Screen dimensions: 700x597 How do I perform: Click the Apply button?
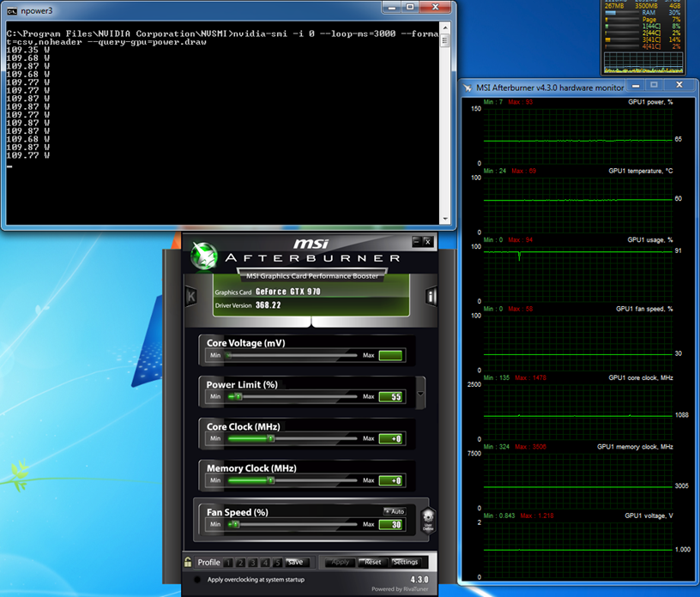click(x=340, y=563)
